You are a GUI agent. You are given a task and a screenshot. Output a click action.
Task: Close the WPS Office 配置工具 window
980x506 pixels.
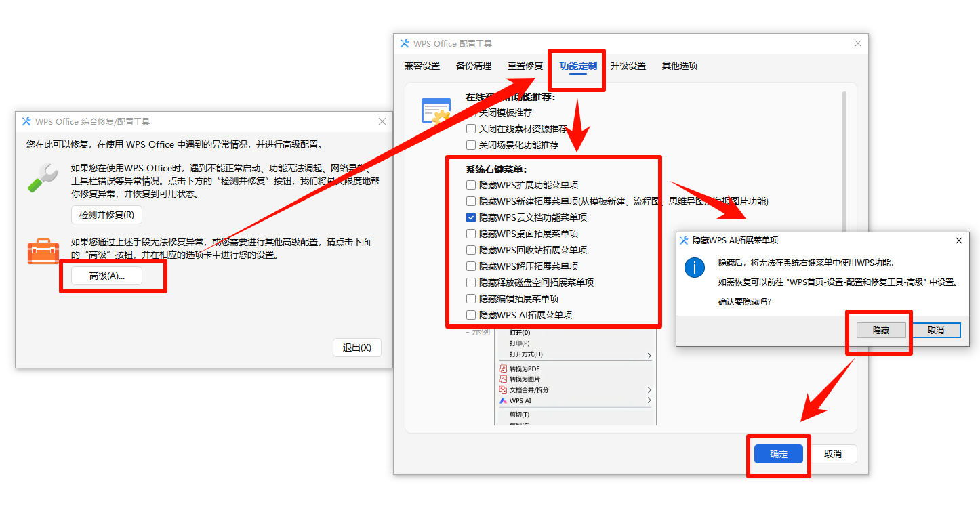coord(858,43)
